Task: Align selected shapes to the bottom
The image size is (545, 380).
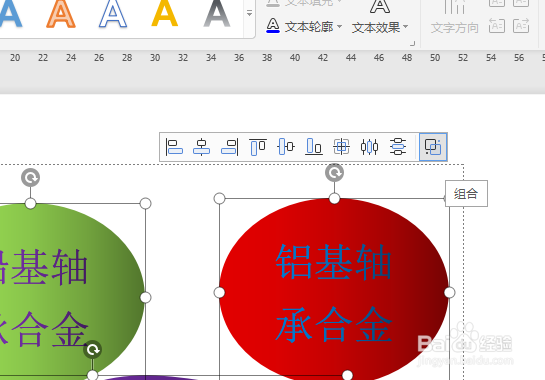Action: click(314, 147)
